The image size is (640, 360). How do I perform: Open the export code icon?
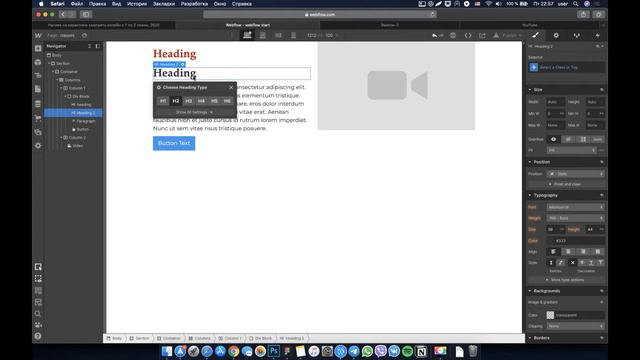(x=468, y=36)
